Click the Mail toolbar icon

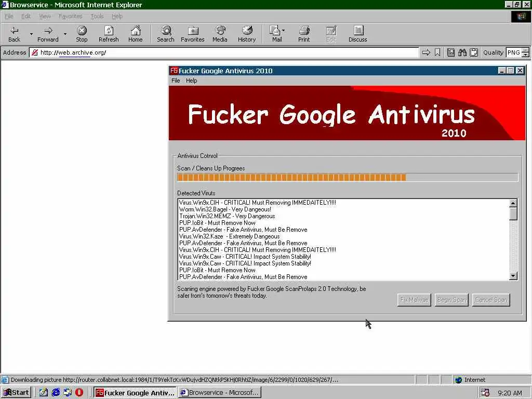tap(275, 34)
